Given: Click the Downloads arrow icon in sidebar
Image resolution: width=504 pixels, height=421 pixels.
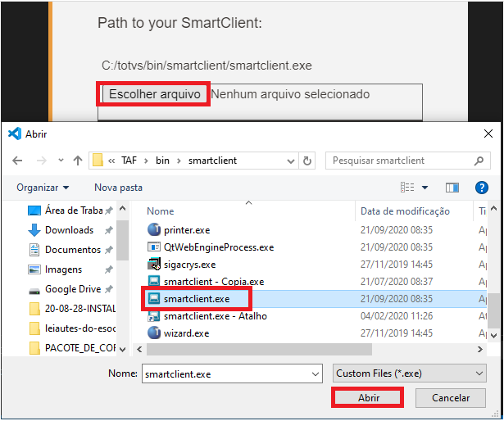Looking at the screenshot, I should pos(34,230).
